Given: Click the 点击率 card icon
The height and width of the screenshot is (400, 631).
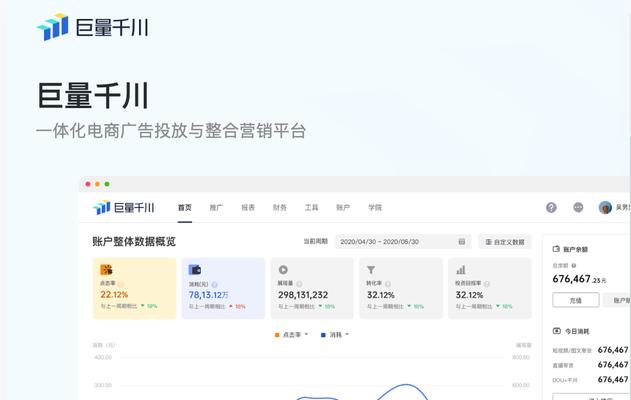Looking at the screenshot, I should pyautogui.click(x=106, y=270).
